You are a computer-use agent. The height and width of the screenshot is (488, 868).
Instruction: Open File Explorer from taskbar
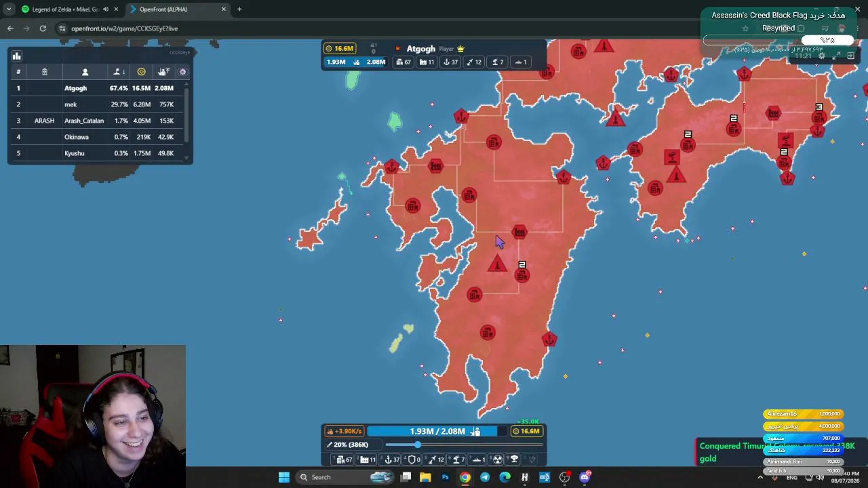425,477
